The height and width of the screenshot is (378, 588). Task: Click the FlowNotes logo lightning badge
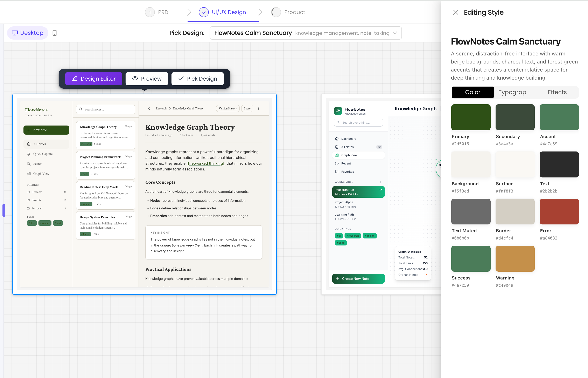(x=338, y=111)
